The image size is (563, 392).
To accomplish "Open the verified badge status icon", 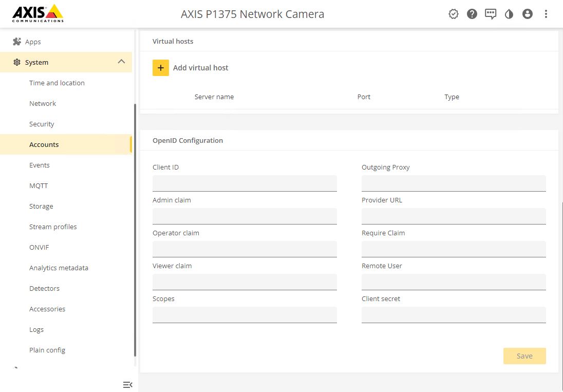I will [454, 14].
